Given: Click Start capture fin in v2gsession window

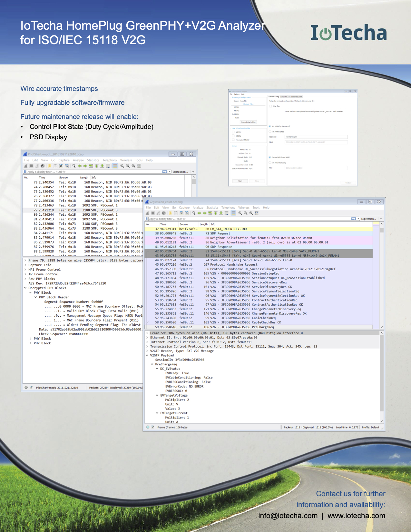Looking at the screenshot, I should click(148, 213).
